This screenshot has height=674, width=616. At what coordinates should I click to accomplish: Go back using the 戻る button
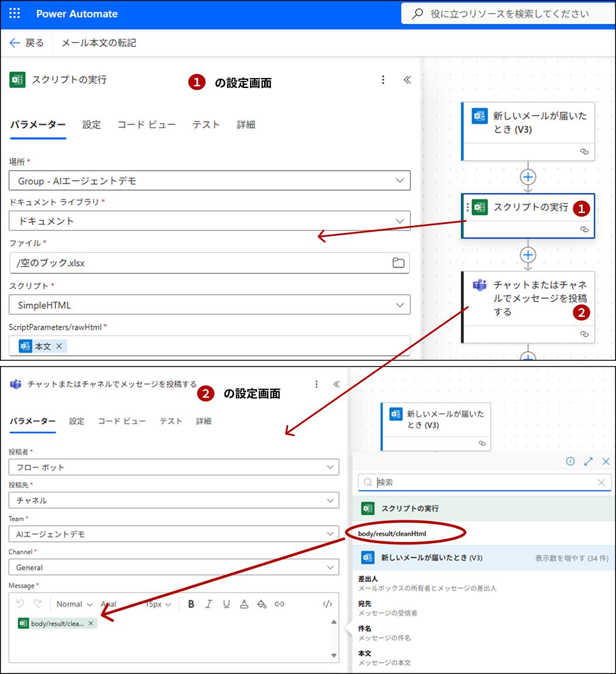pyautogui.click(x=27, y=43)
